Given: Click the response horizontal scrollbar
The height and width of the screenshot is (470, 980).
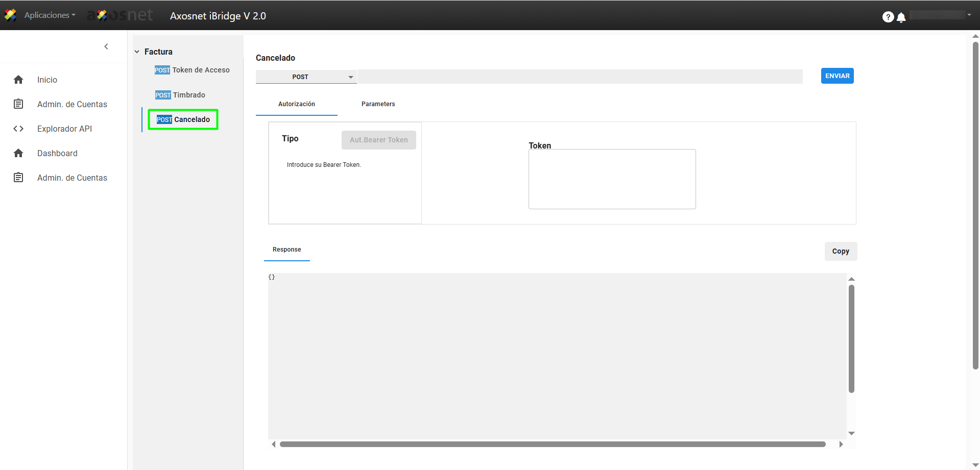Looking at the screenshot, I should coord(553,444).
